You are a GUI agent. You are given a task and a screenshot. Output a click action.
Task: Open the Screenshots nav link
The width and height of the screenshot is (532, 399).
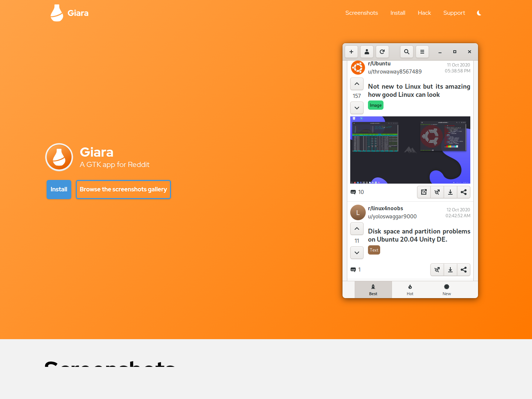362,13
